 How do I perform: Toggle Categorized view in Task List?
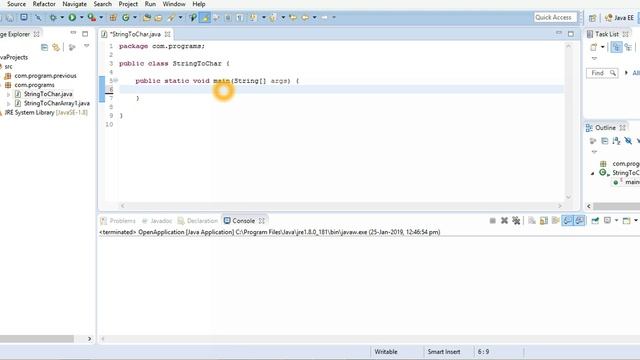pyautogui.click(x=616, y=47)
